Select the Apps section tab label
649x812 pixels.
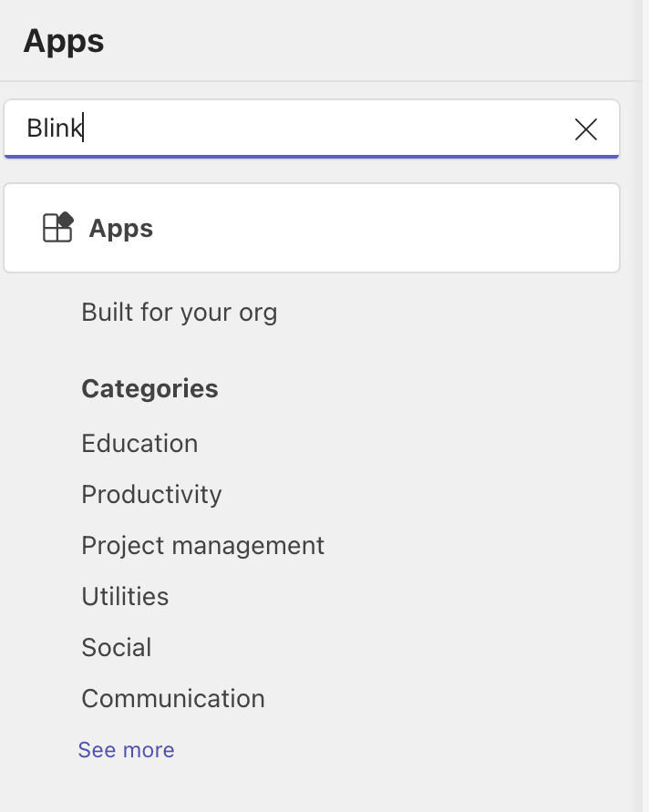pos(120,228)
